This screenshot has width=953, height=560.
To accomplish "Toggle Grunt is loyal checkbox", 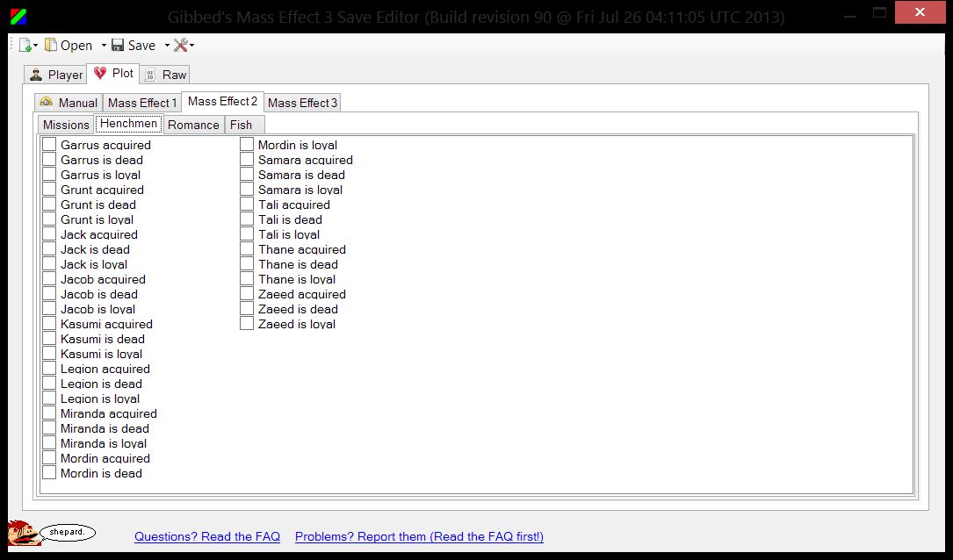I will point(49,219).
